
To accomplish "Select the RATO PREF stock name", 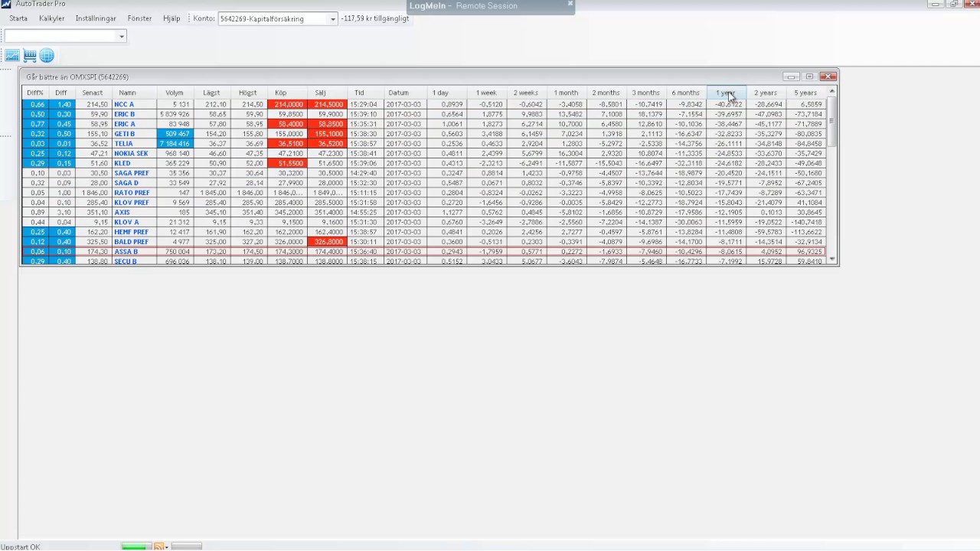I will (132, 193).
